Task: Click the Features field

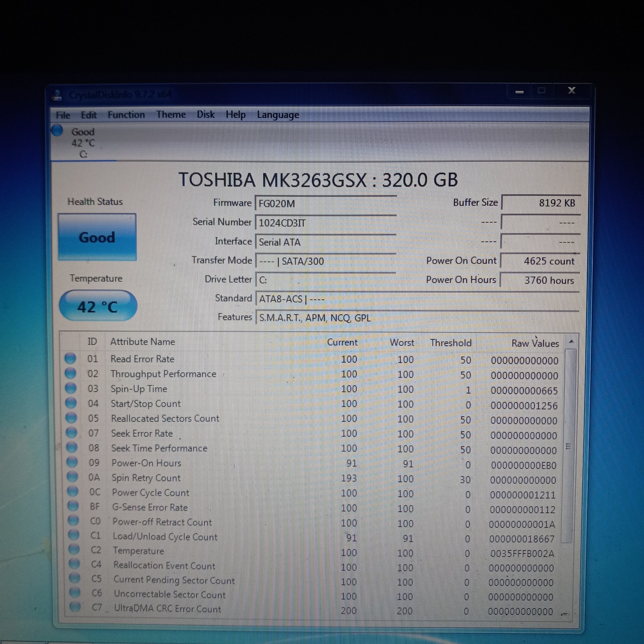Action: [417, 318]
